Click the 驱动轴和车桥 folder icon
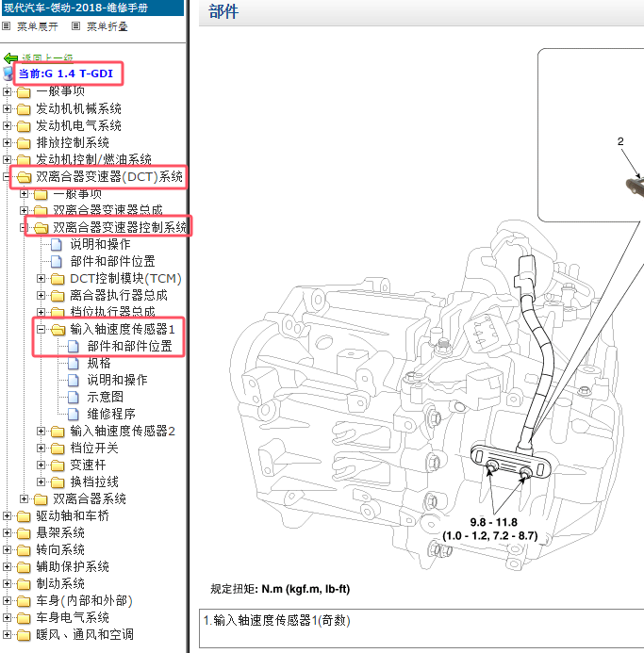 tap(24, 516)
